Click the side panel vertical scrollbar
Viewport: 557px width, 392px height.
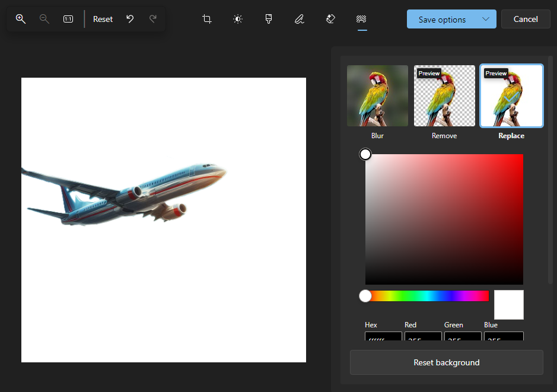(550, 170)
